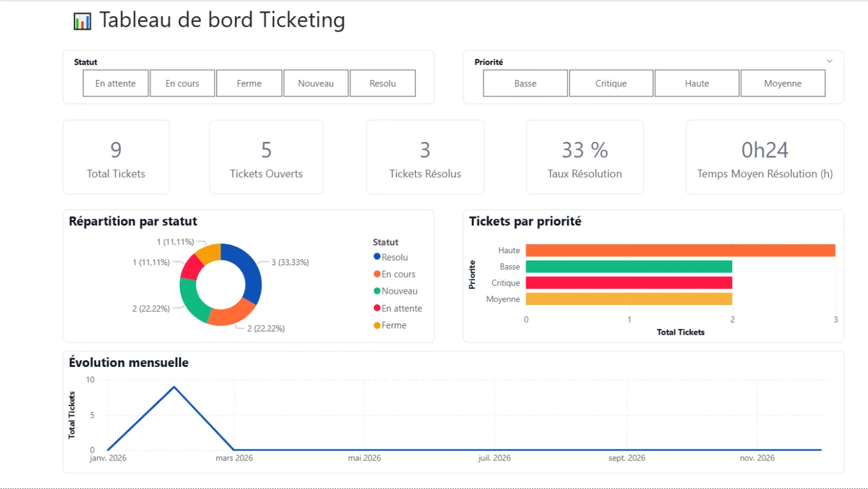This screenshot has width=868, height=489.
Task: Select the Taux Résolution card
Action: point(585,157)
